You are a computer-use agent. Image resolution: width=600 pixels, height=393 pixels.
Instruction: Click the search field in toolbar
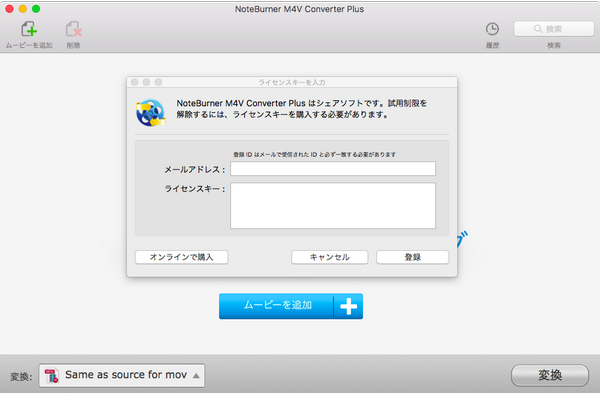(554, 29)
